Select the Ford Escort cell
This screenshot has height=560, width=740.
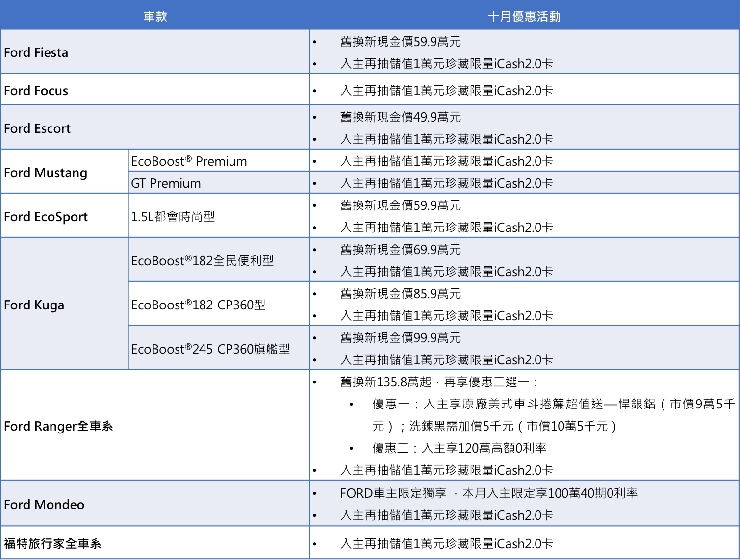click(155, 128)
